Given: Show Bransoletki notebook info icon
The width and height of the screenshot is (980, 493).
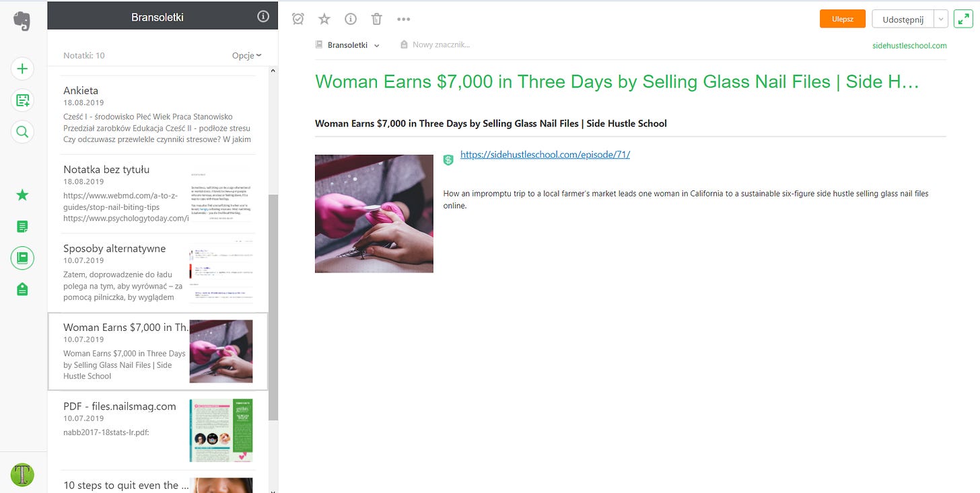Looking at the screenshot, I should [x=263, y=17].
